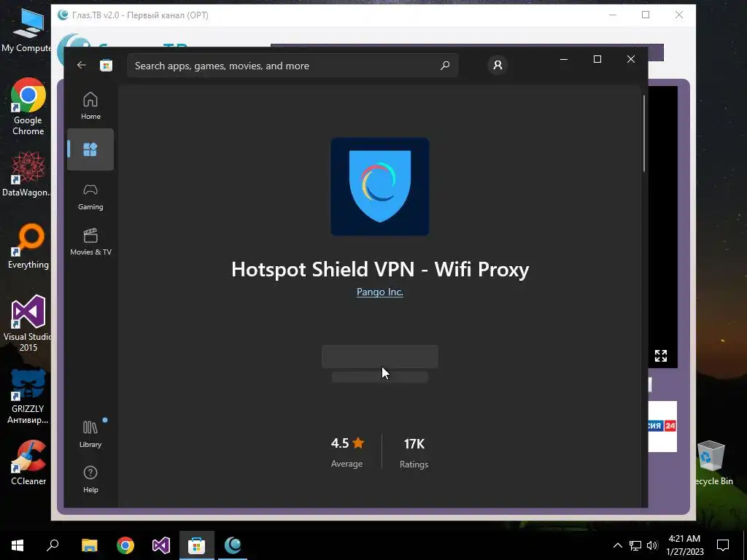Select the Recycle Bin desktop icon
Image resolution: width=747 pixels, height=560 pixels.
coord(712,462)
